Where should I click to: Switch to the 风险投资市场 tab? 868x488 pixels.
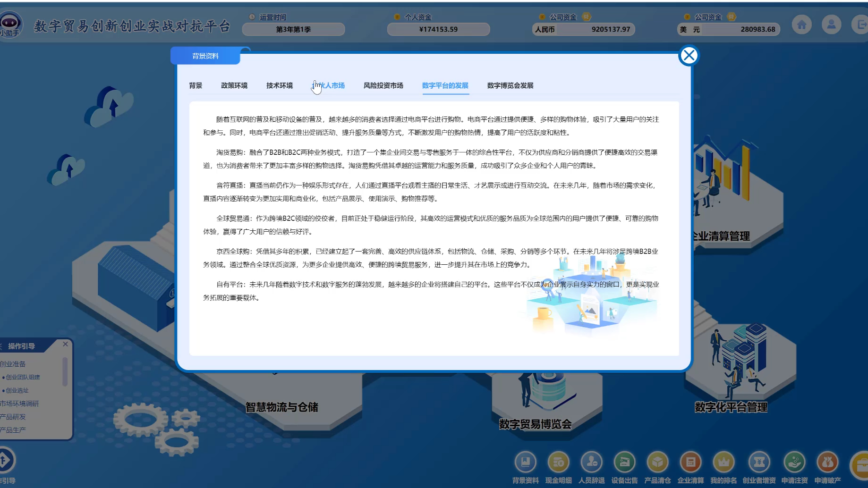click(383, 85)
